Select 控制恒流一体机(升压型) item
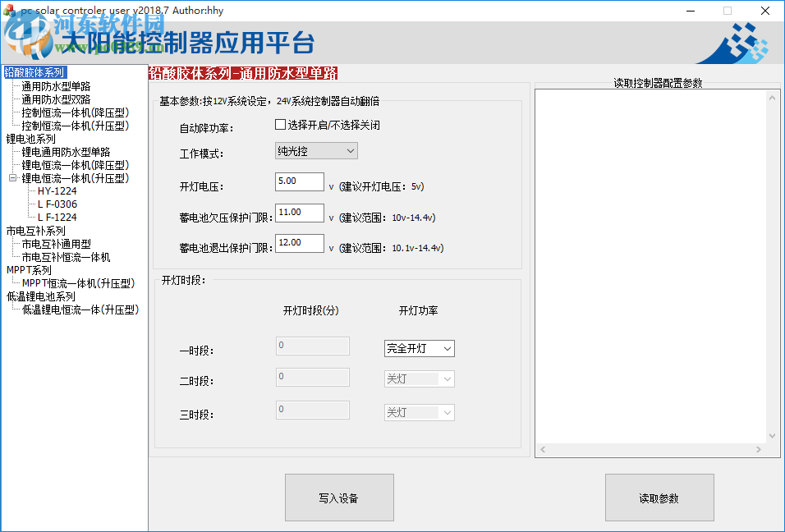 [x=75, y=126]
